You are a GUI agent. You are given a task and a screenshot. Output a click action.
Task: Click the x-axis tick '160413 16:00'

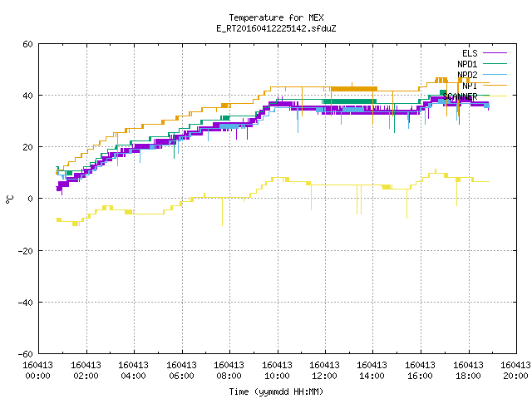pyautogui.click(x=421, y=370)
